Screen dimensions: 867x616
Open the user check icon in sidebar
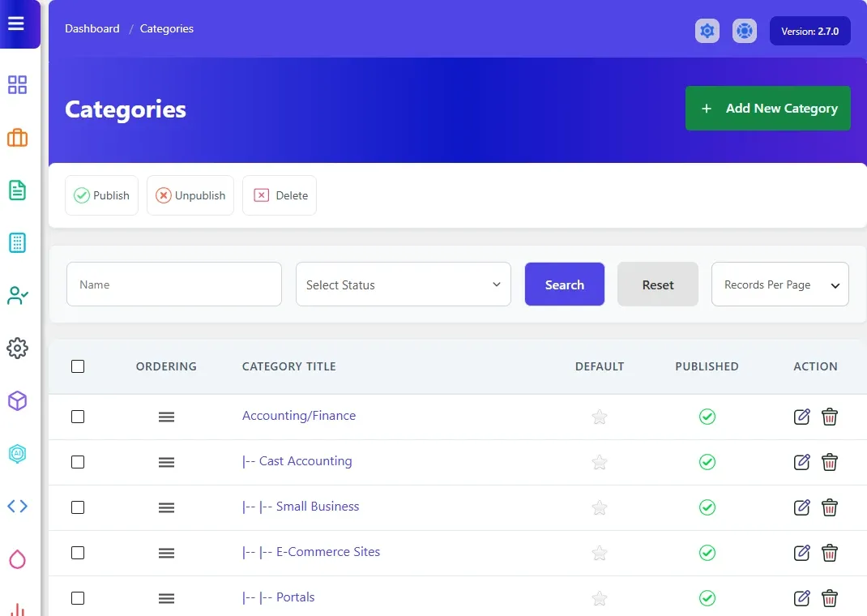17,295
